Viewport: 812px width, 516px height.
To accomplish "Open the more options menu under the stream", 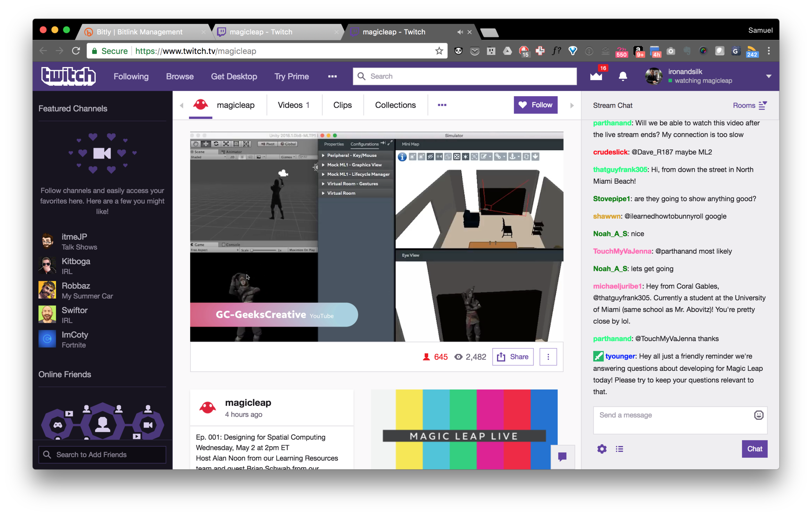I will (548, 357).
